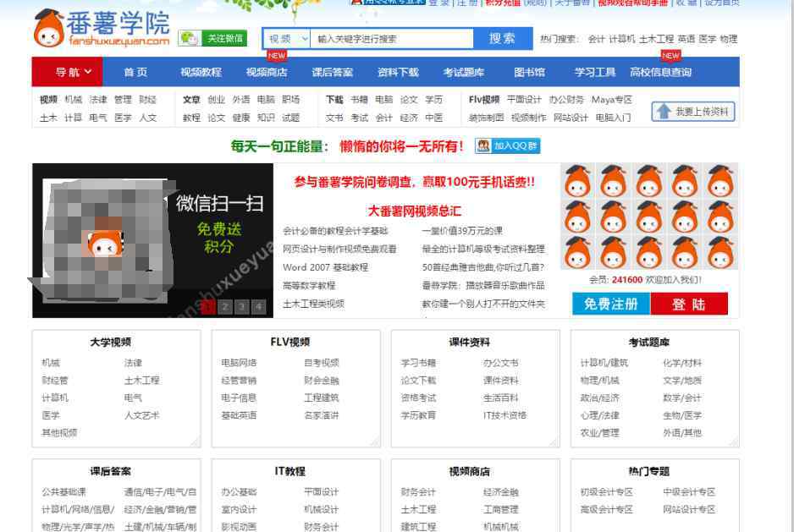Open the 土木工程类视频 link
The height and width of the screenshot is (532, 794).
pyautogui.click(x=313, y=304)
